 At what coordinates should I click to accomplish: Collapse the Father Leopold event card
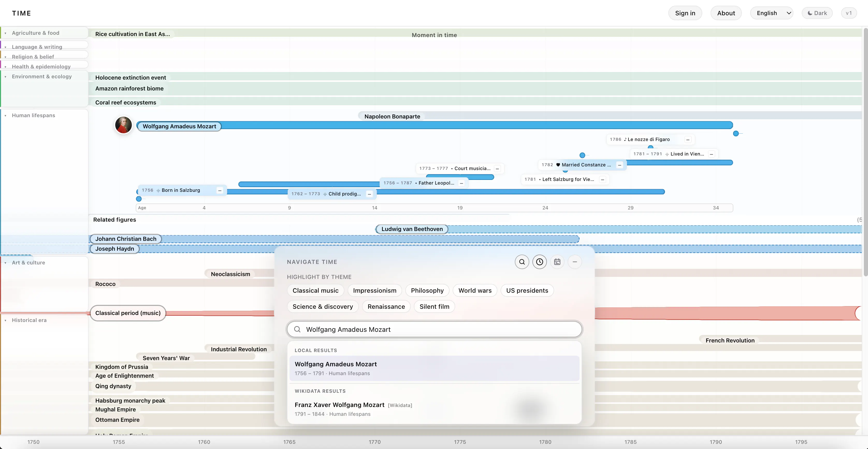(x=461, y=183)
